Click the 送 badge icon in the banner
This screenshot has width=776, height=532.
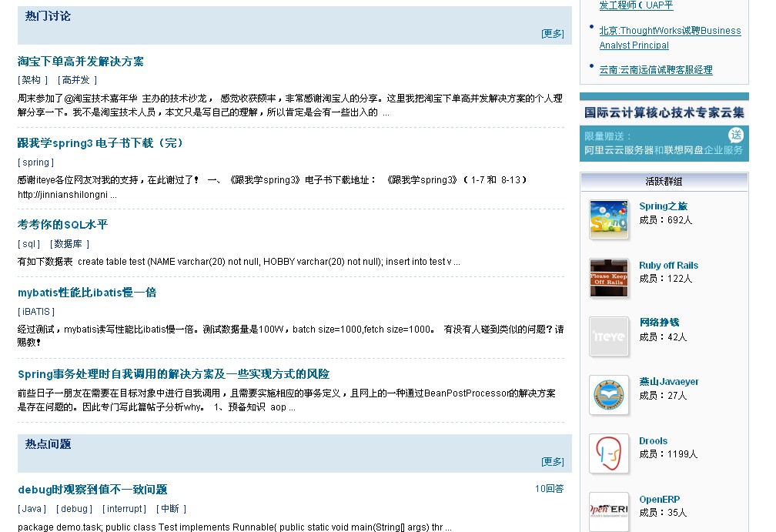click(736, 135)
